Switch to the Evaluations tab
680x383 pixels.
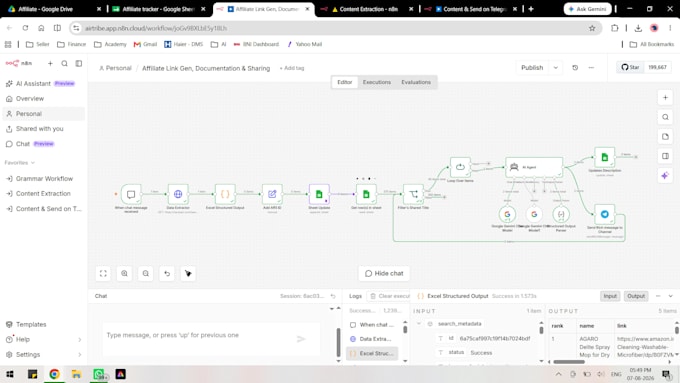416,82
